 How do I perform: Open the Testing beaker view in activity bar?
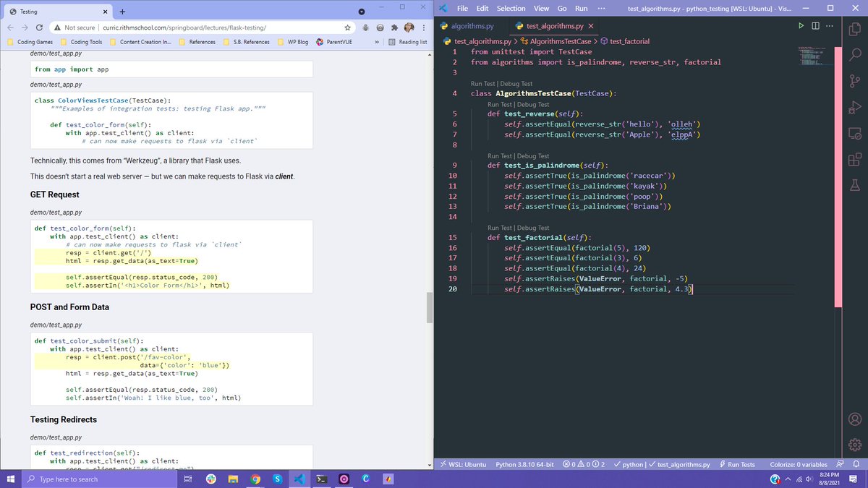(x=855, y=184)
